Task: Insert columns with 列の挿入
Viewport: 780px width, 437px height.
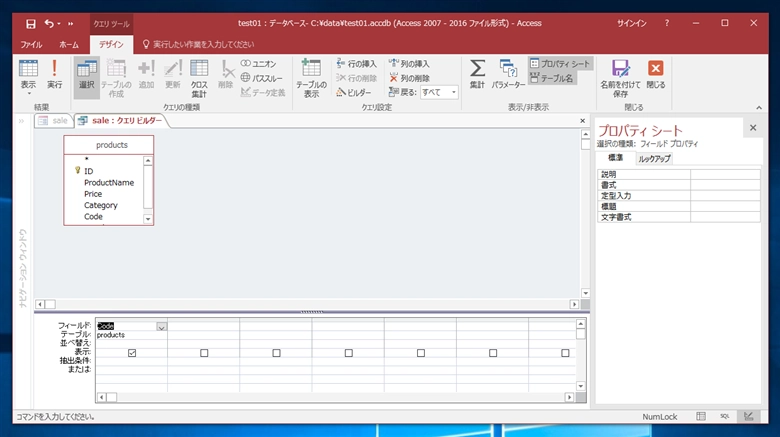Action: coord(409,64)
